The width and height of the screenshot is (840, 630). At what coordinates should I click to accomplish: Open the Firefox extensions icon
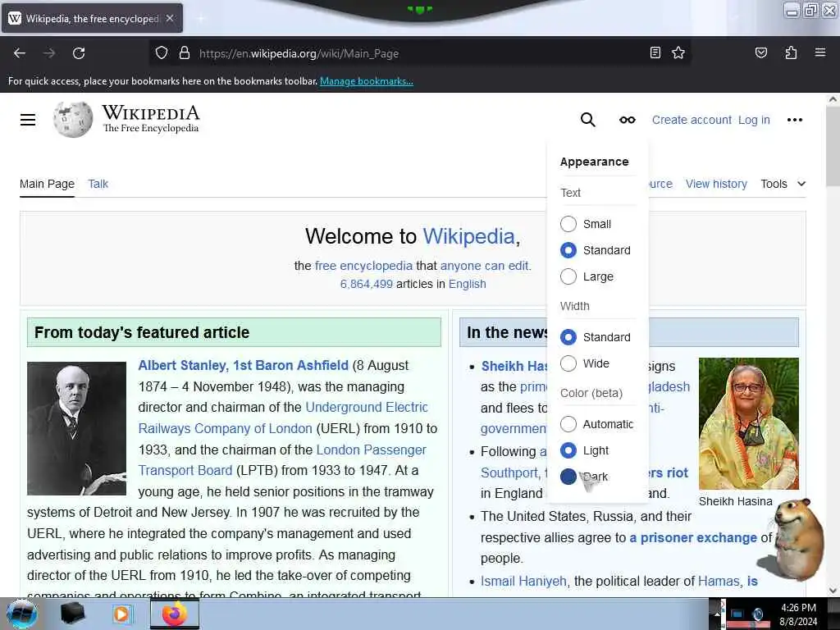click(791, 52)
